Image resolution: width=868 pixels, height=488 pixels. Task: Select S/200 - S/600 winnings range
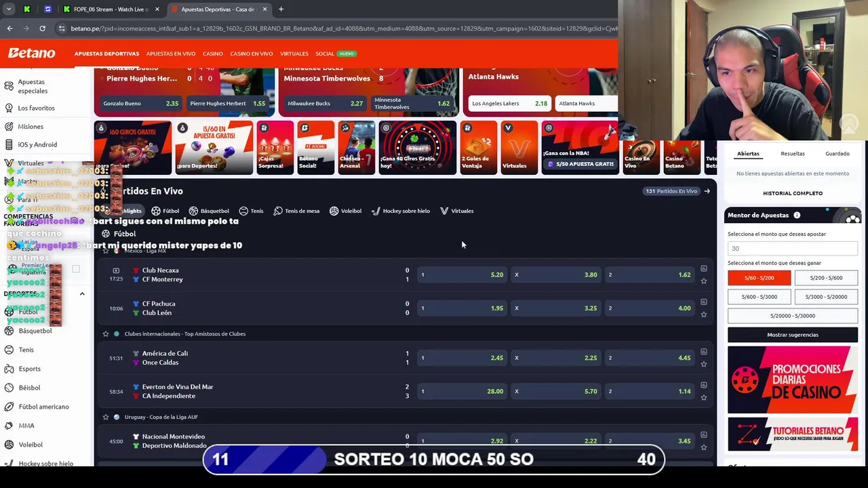[x=826, y=278]
